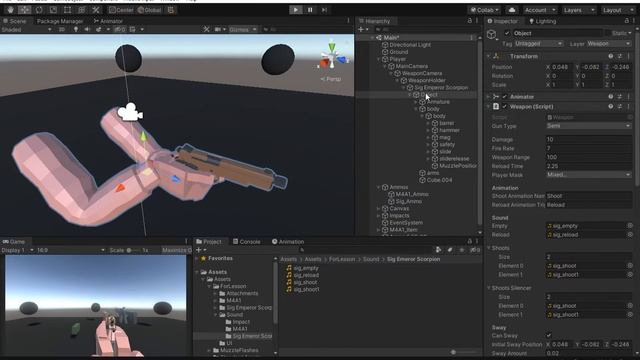The width and height of the screenshot is (640, 360).
Task: Open Weapon (Script) component options menu
Action: pyautogui.click(x=629, y=106)
